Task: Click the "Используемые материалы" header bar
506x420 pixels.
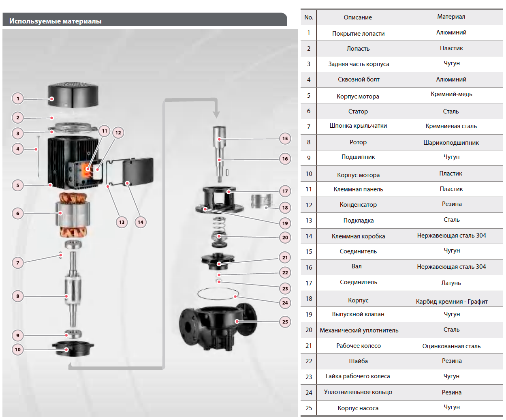Action: tap(144, 21)
